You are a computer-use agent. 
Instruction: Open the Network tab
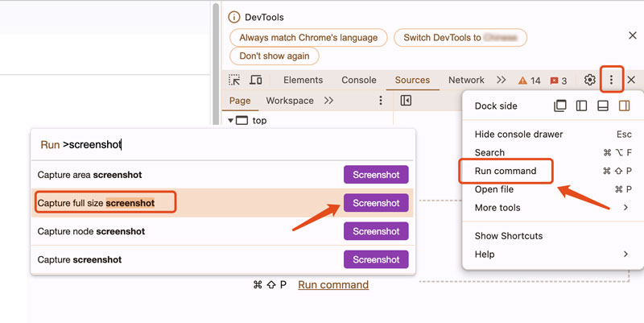click(466, 80)
